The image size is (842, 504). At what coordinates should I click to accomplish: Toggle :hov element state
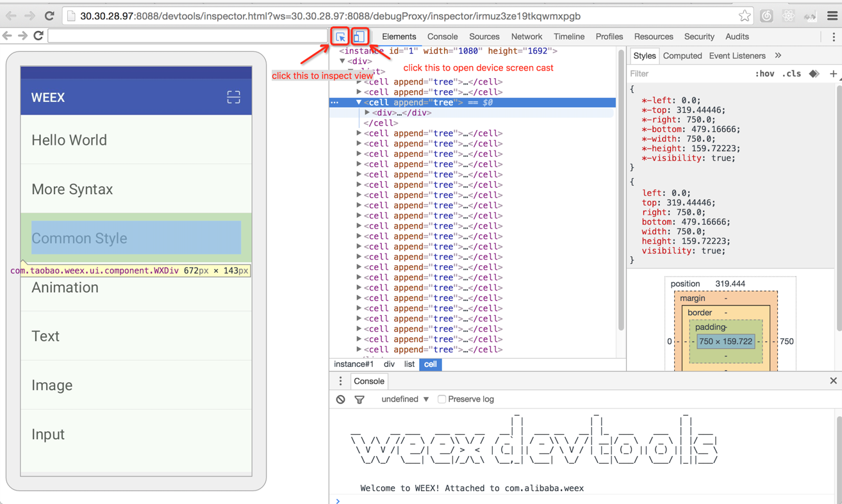[764, 74]
